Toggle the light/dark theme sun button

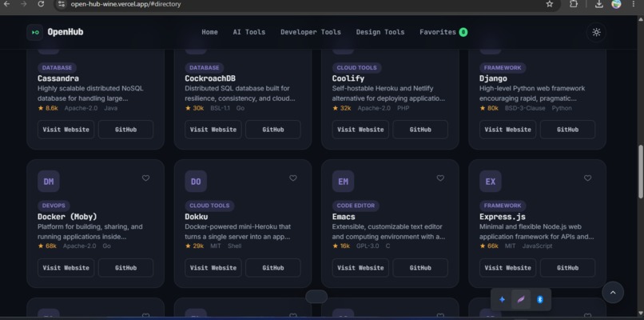[596, 32]
